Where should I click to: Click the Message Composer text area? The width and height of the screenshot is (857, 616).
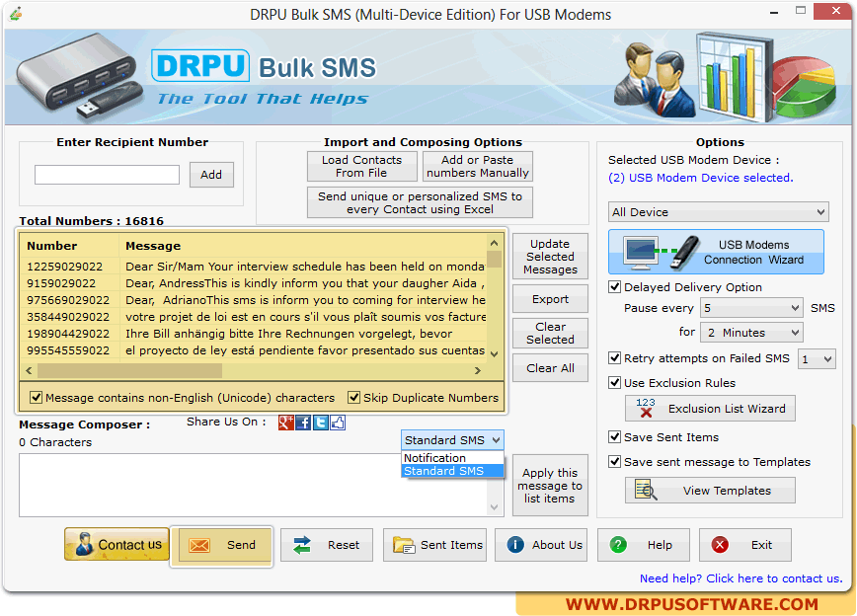pos(254,485)
